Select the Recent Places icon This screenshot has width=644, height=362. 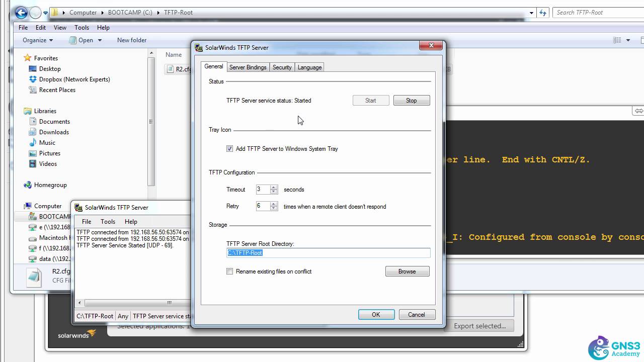(33, 90)
